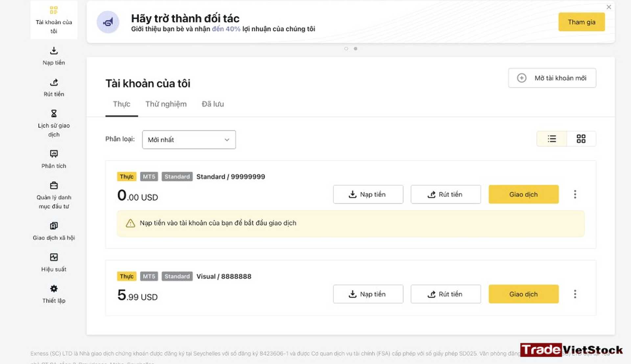Select first banner carousel dot
631x364 pixels.
coord(346,49)
